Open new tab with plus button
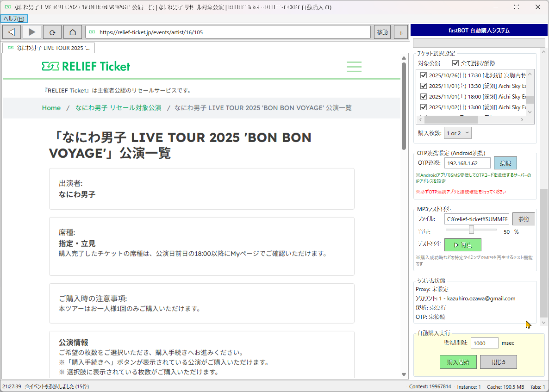Image resolution: width=549 pixels, height=392 pixels. click(x=400, y=32)
